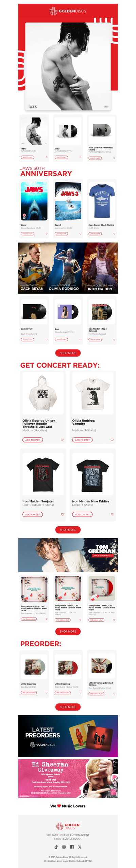Pre-order Tom Grennan Ticket + CD

[29, 619]
